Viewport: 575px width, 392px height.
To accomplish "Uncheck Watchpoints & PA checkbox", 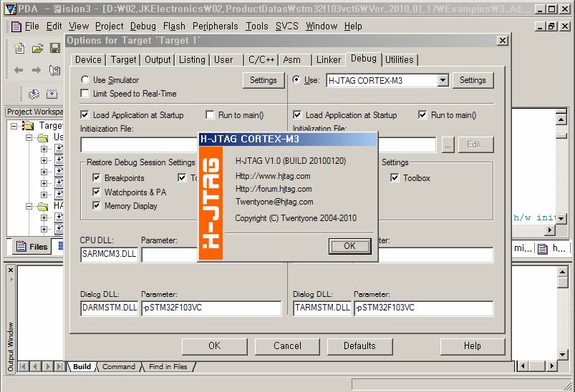I will coord(97,192).
